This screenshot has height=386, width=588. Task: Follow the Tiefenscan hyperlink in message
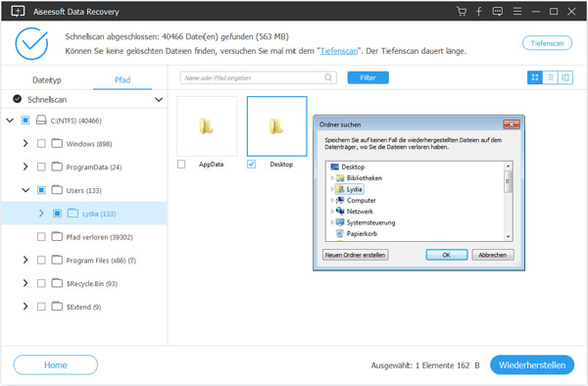pyautogui.click(x=339, y=51)
